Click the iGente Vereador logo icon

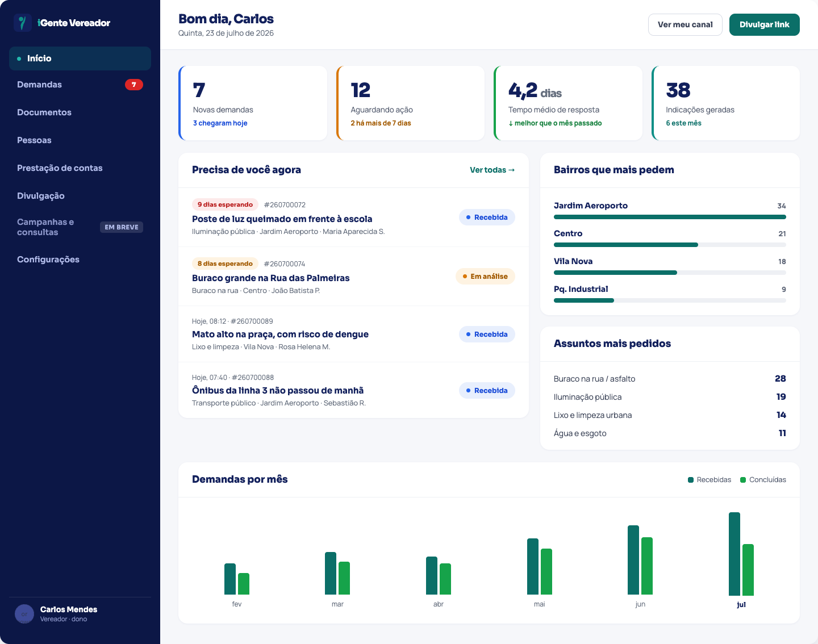coord(23,23)
